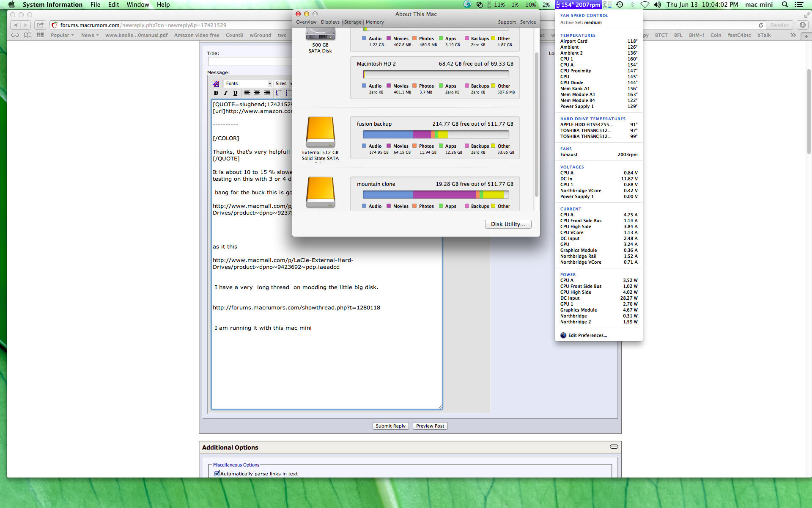Screen dimensions: 812x508
Task: Open the Apple menu
Action: [x=11, y=5]
